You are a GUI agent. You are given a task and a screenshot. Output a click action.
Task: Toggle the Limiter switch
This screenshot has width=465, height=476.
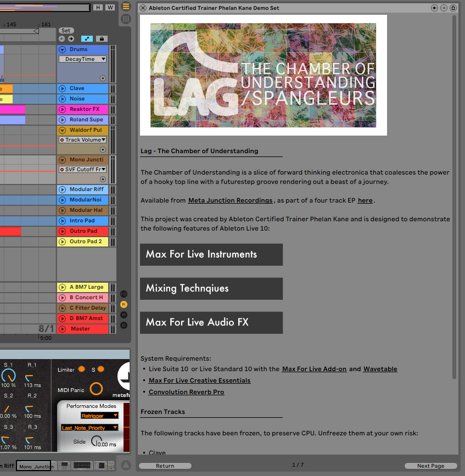[x=81, y=369]
